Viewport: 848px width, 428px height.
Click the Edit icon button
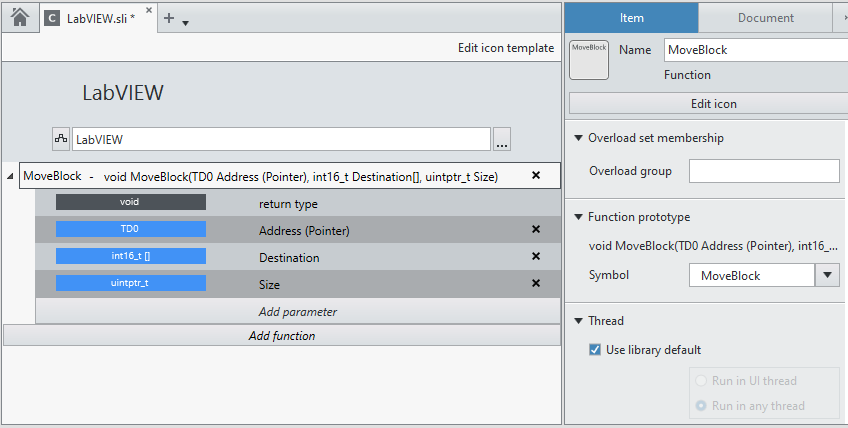click(x=713, y=104)
